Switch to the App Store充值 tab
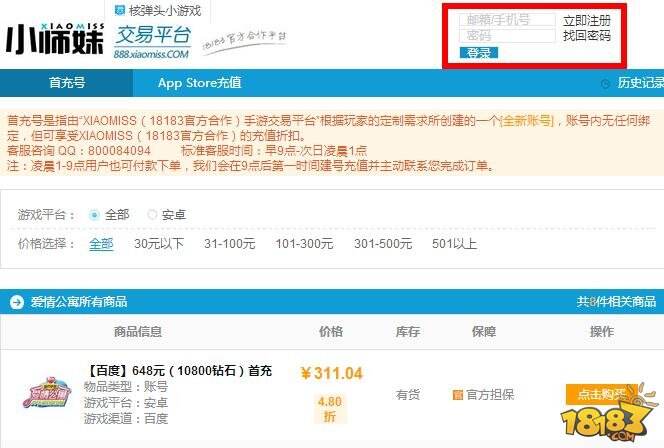 [x=199, y=83]
